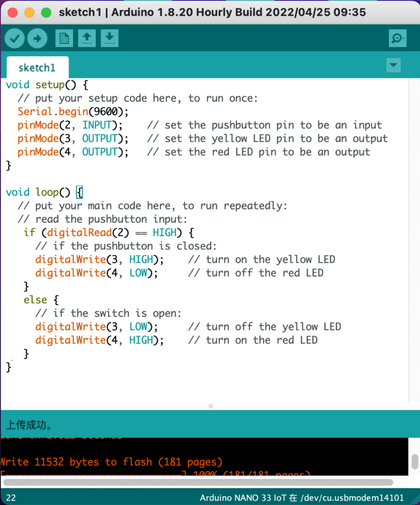Click the console divider handle
This screenshot has height=505, width=420.
coord(210,406)
